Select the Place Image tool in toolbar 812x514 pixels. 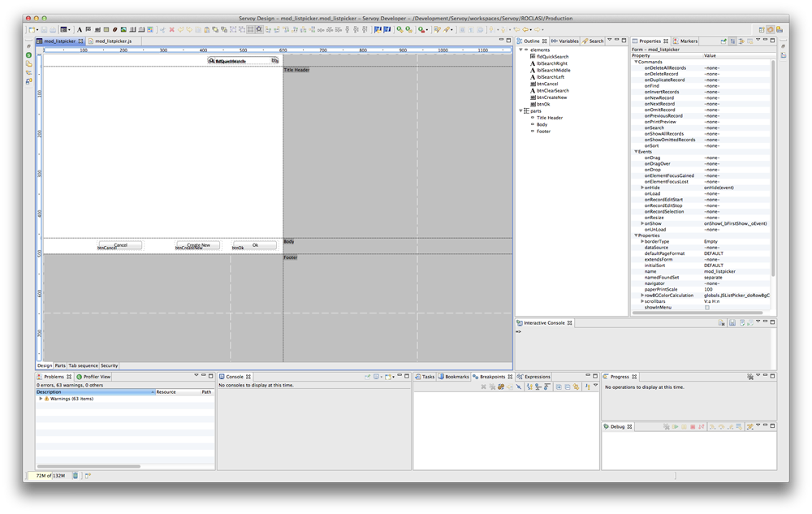tap(123, 30)
